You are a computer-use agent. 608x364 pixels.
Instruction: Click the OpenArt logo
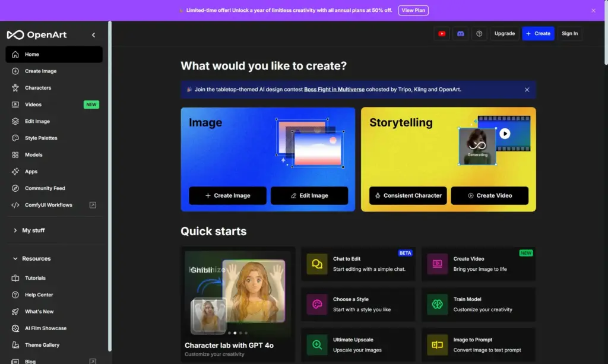tap(37, 35)
